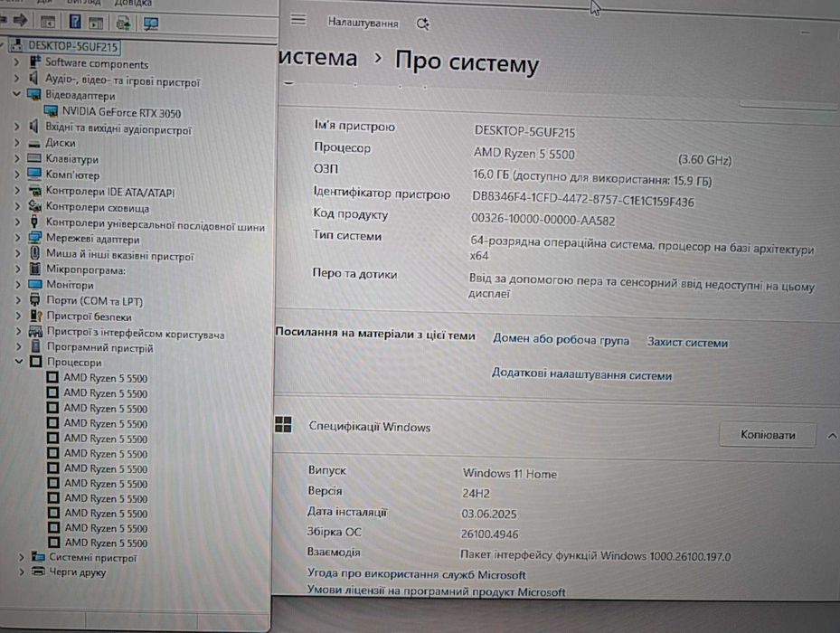
Task: Open Захист системи link
Action: (x=687, y=342)
